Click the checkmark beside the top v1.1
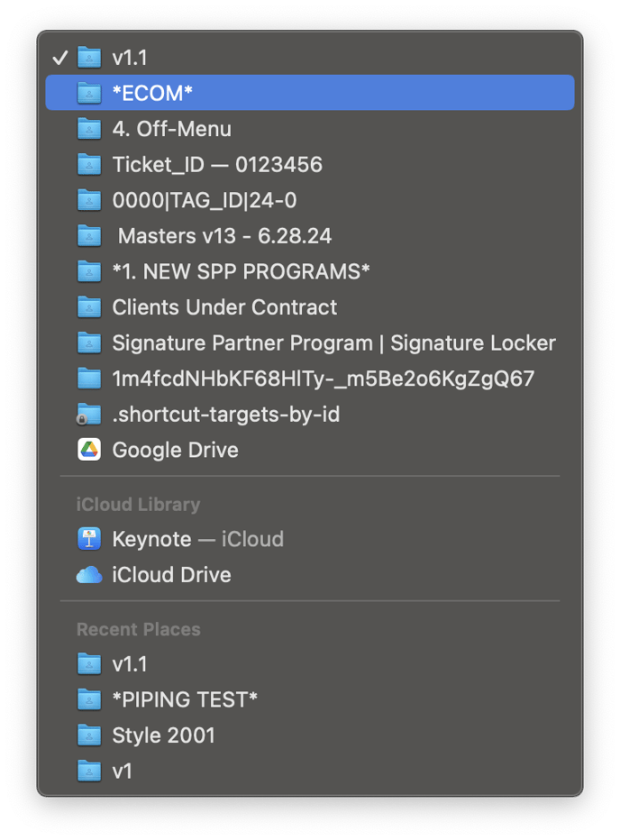620x840 pixels. click(60, 58)
